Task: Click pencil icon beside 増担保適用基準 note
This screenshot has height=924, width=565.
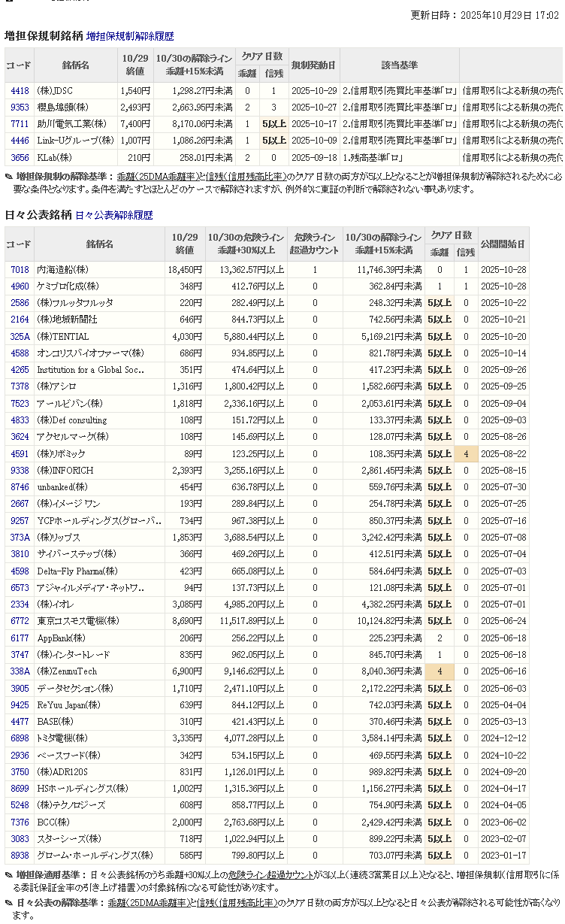Action: (x=9, y=875)
